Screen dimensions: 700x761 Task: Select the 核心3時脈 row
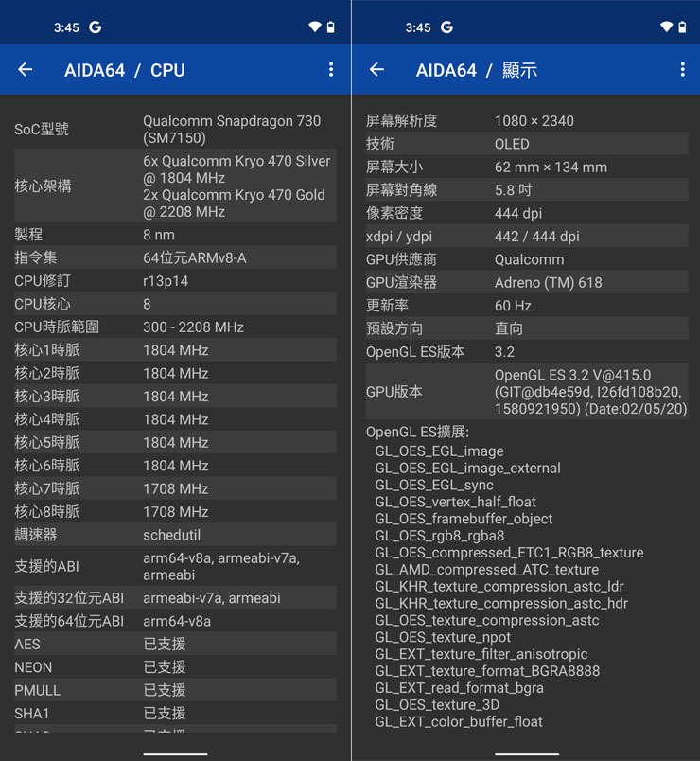pos(175,396)
